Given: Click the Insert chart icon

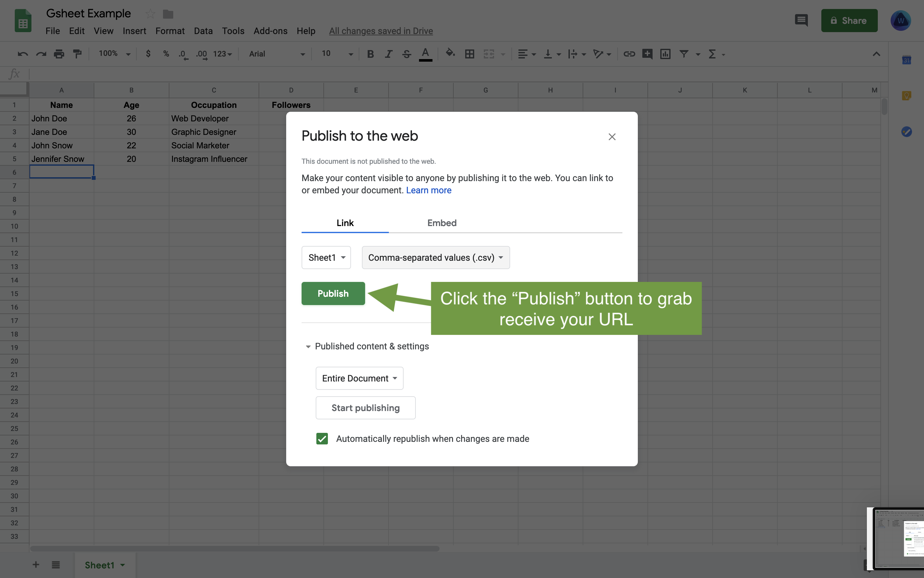Looking at the screenshot, I should 665,54.
